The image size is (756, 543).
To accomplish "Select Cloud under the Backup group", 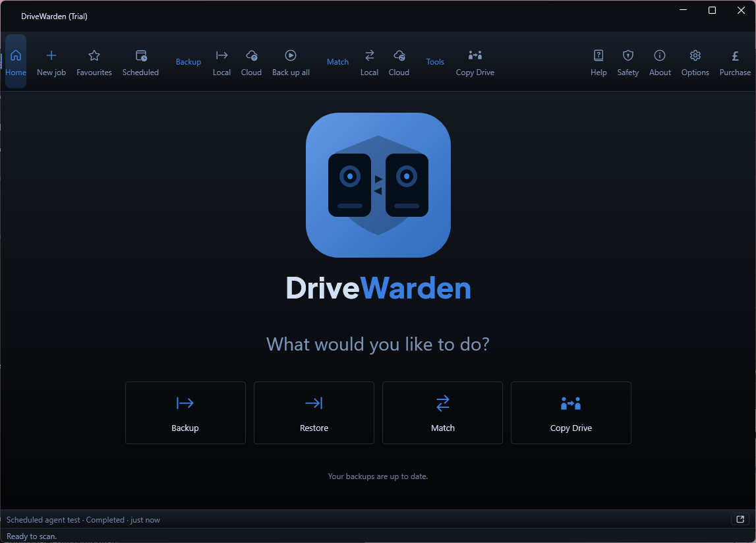I will click(x=251, y=62).
